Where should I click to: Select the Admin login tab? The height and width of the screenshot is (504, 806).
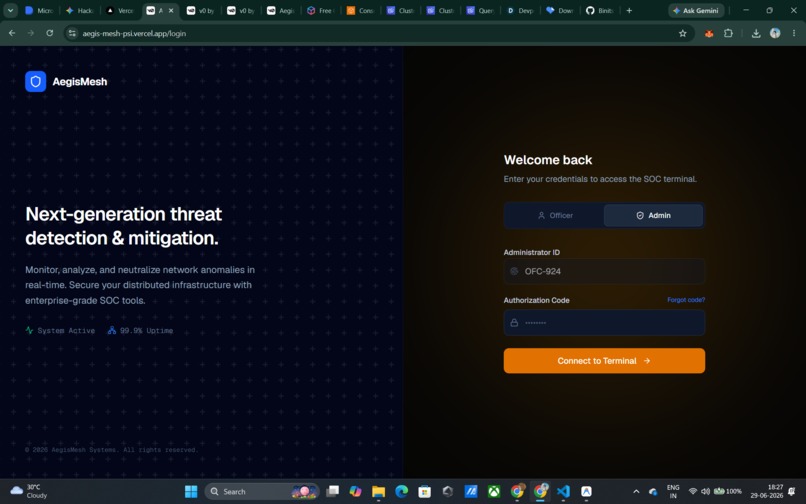click(x=653, y=215)
